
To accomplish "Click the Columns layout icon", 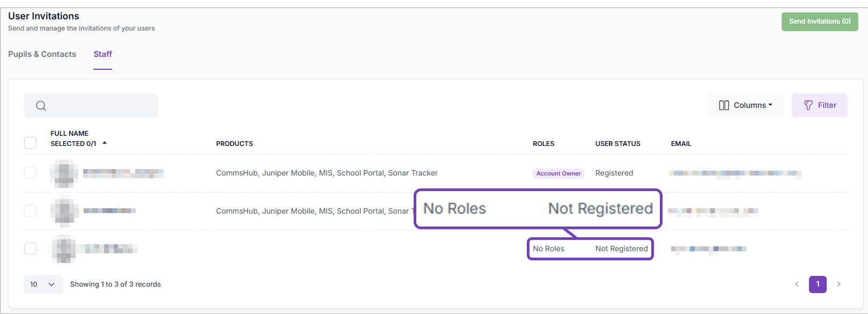I will pyautogui.click(x=724, y=105).
